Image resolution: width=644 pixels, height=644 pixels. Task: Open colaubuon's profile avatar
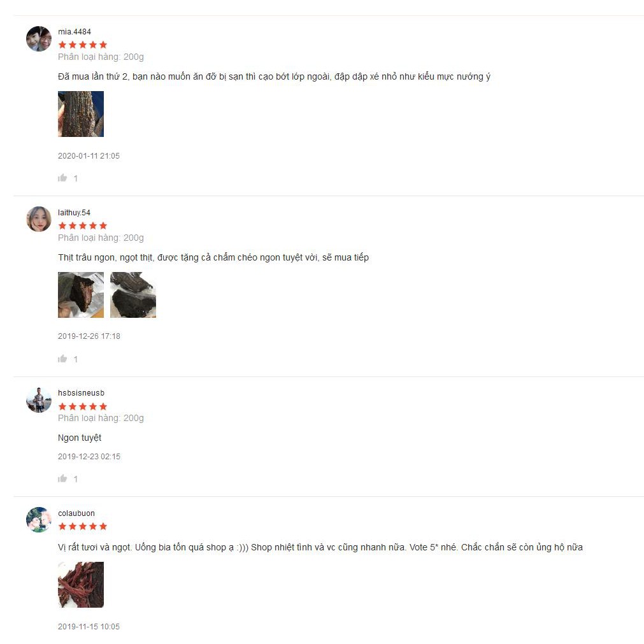(x=39, y=520)
